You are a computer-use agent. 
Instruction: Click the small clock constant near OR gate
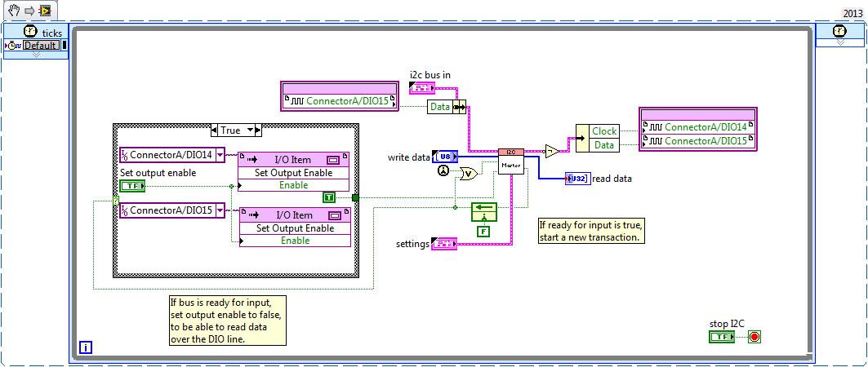[x=443, y=172]
